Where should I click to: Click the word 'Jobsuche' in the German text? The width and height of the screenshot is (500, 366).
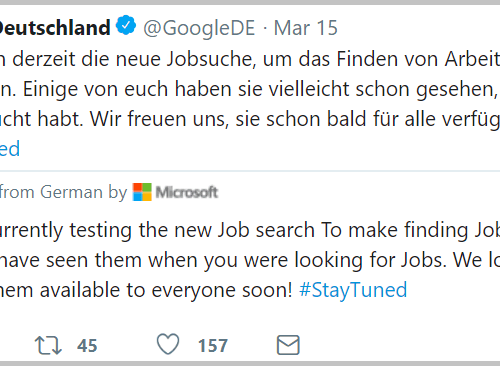point(211,59)
